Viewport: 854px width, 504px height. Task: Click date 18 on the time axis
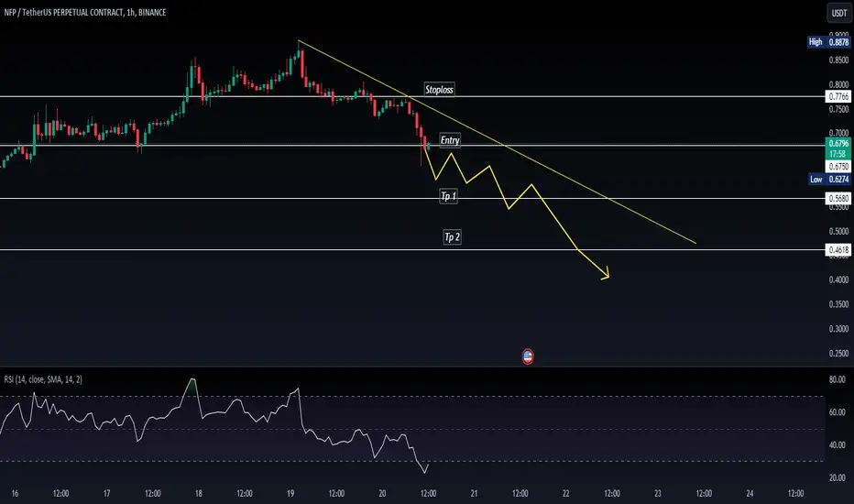click(198, 493)
